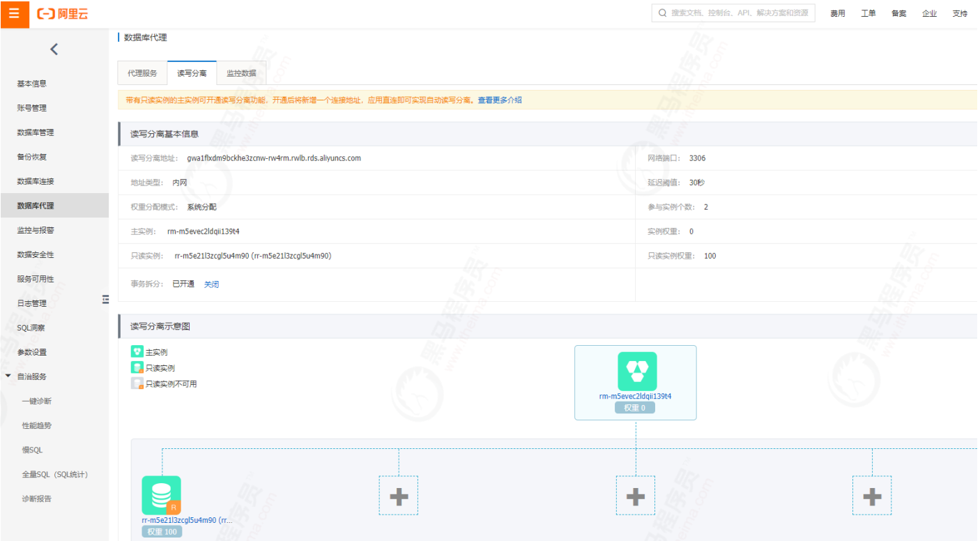980x541 pixels.
Task: Click the search magnifier icon
Action: pyautogui.click(x=661, y=13)
